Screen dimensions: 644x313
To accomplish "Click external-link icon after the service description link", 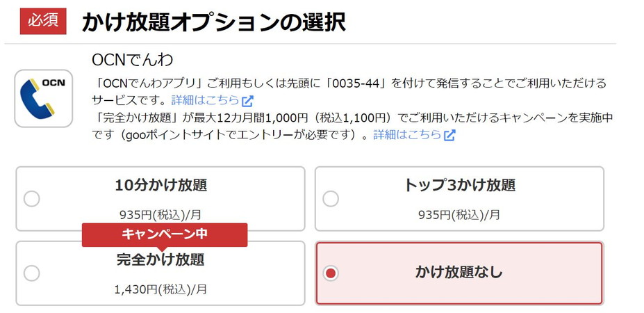I will 247,101.
